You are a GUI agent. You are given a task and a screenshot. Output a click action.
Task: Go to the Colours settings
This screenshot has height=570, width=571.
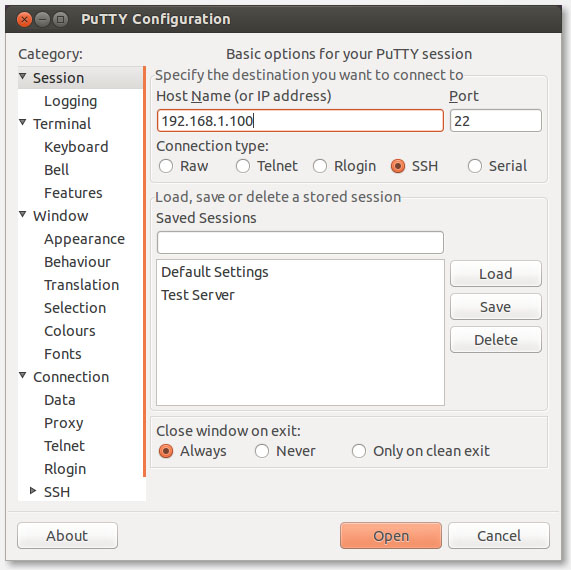70,331
